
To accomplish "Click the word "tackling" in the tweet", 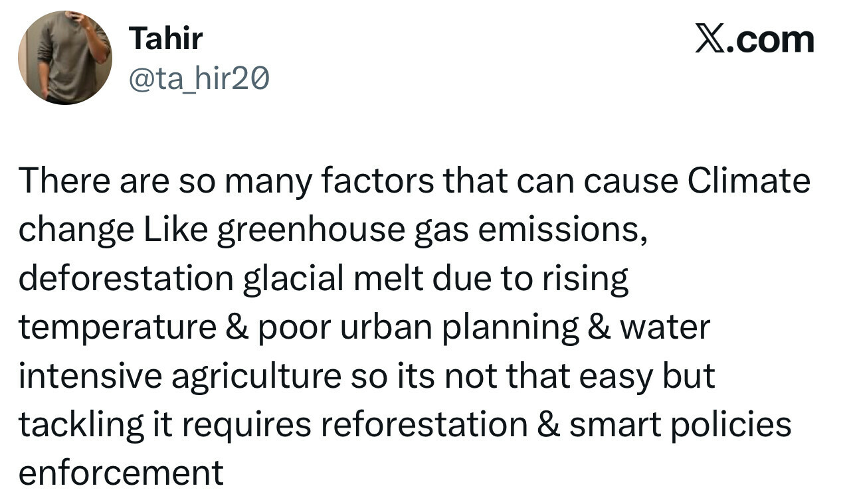I will coord(82,424).
